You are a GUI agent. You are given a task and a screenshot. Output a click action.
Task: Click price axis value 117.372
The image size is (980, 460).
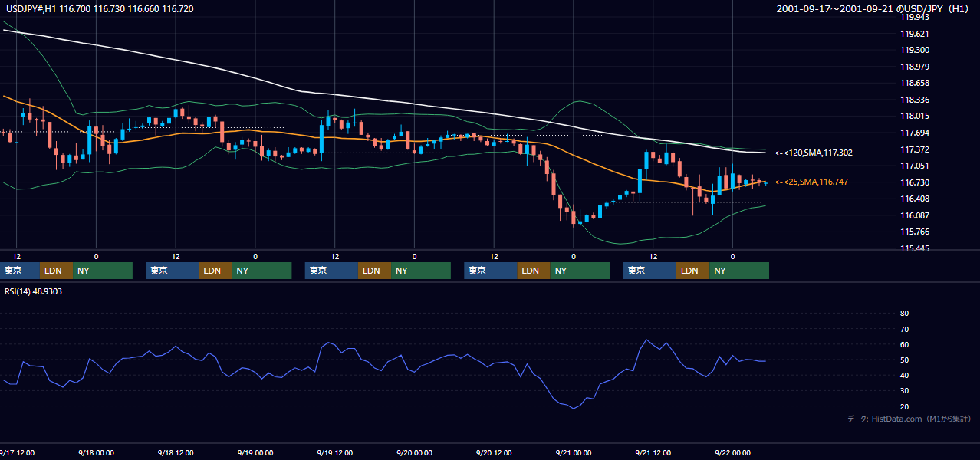click(x=914, y=149)
